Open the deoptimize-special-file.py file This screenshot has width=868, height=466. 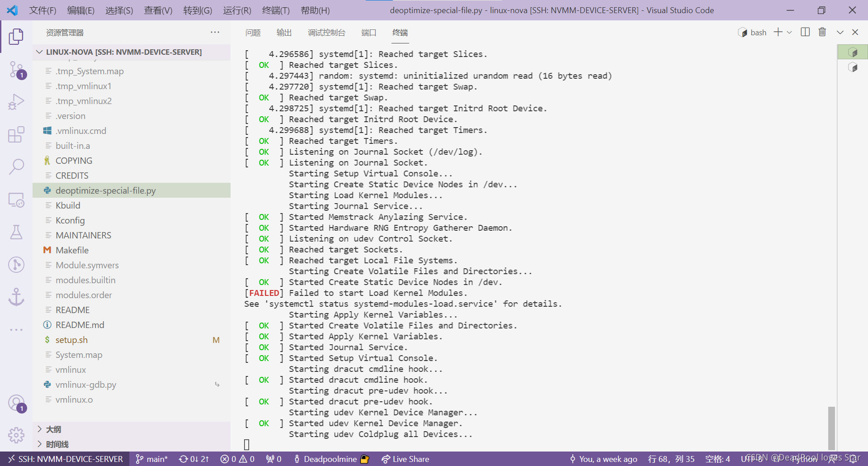(x=132, y=190)
